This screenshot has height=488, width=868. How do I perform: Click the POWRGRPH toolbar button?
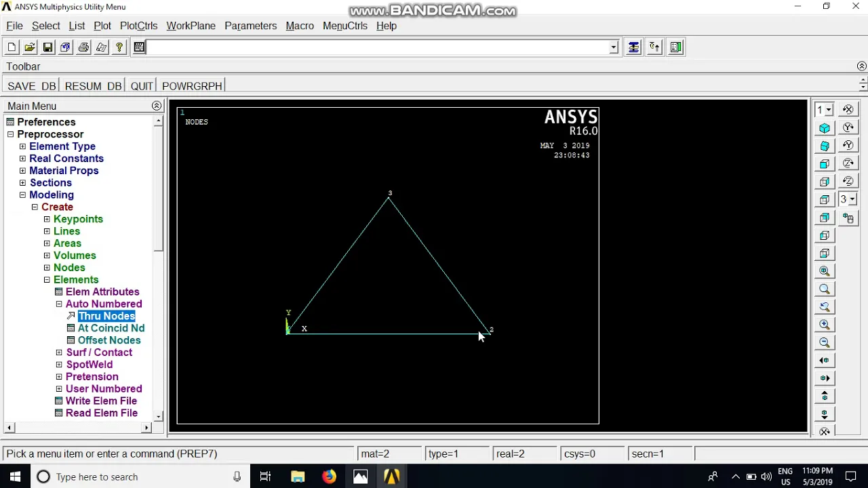(192, 86)
